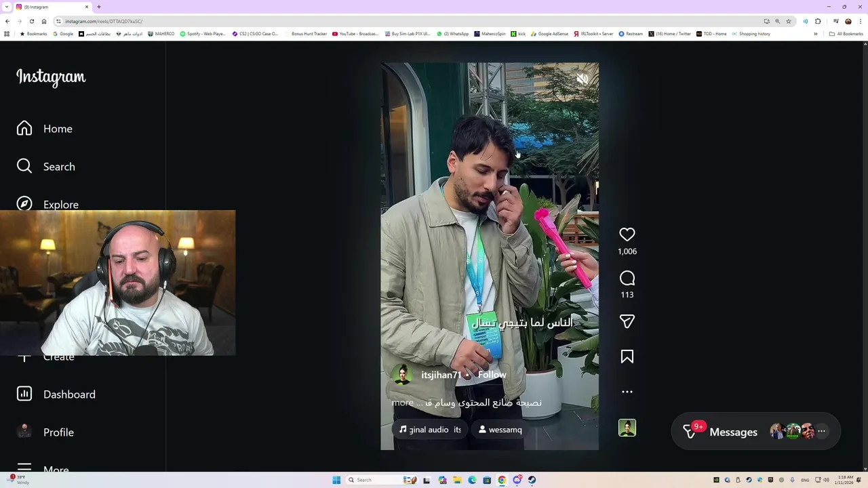This screenshot has height=488, width=868.
Task: Open kick bookmark
Action: click(x=518, y=34)
